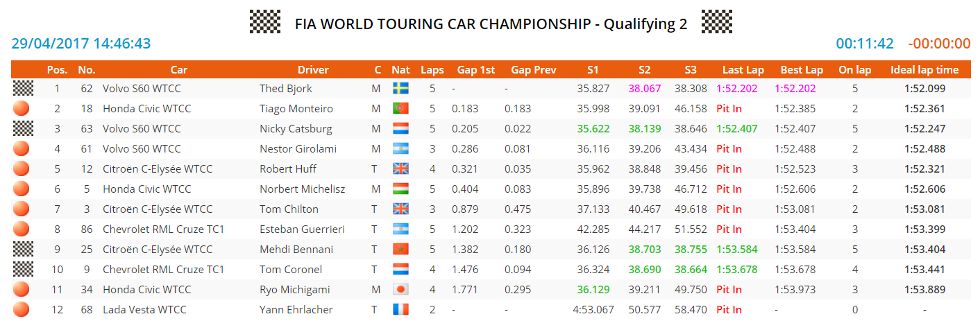Click the session date and time stamp

pos(81,44)
